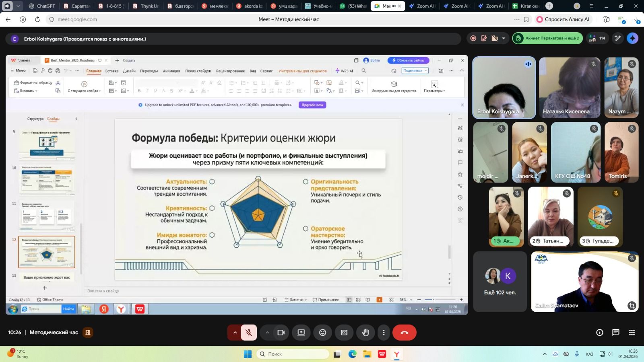Image resolution: width=644 pixels, height=362 pixels.
Task: Click the Спросить Алису AI button
Action: (x=563, y=19)
